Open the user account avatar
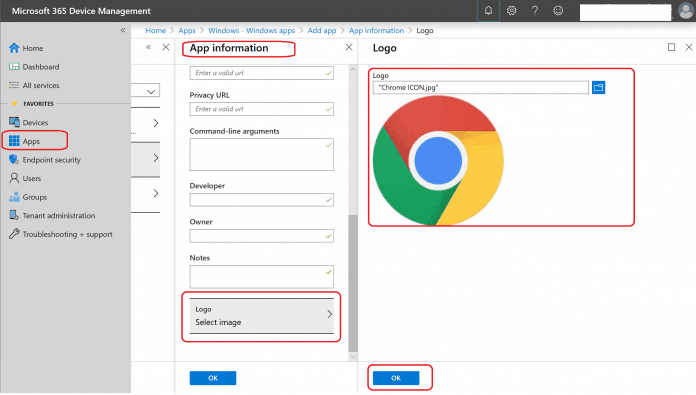 pos(686,11)
